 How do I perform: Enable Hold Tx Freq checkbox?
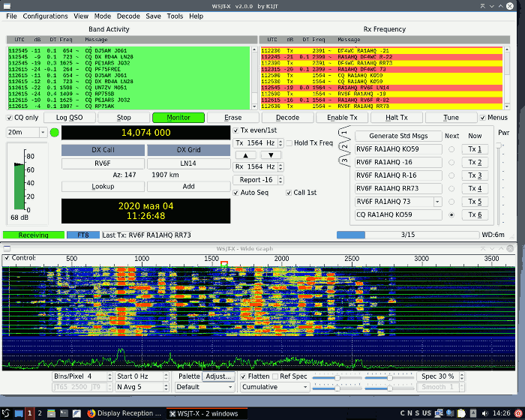tap(289, 143)
